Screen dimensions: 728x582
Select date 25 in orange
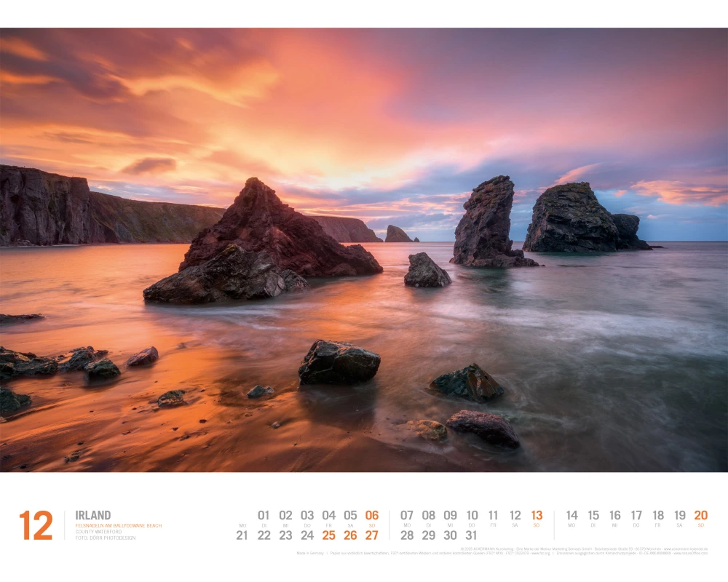pos(329,535)
